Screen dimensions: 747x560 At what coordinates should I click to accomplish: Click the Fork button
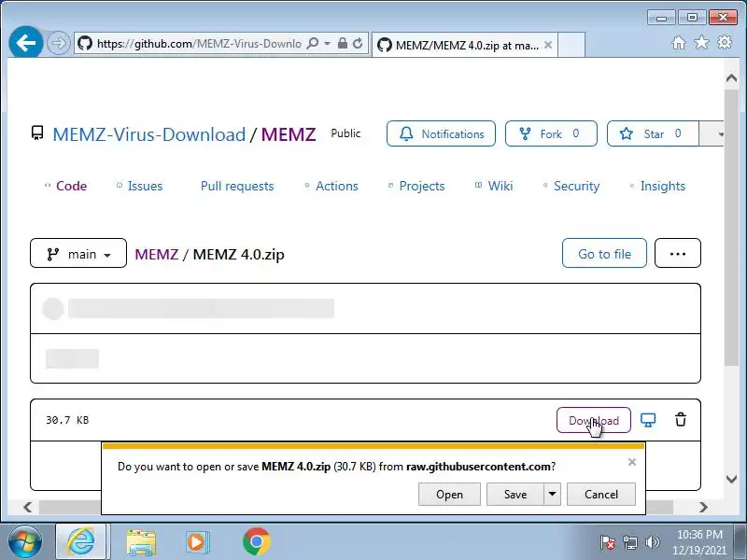pyautogui.click(x=551, y=133)
